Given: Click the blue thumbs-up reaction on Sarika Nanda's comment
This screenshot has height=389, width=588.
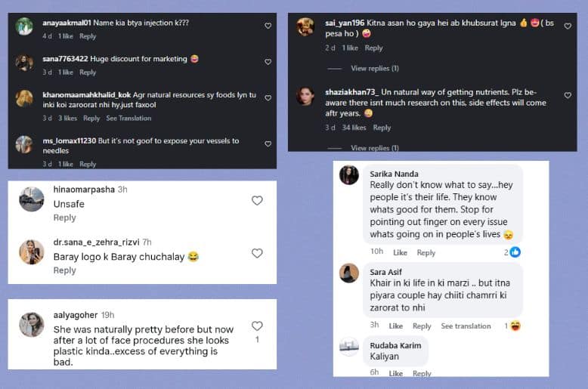Looking at the screenshot, I should click(x=515, y=252).
